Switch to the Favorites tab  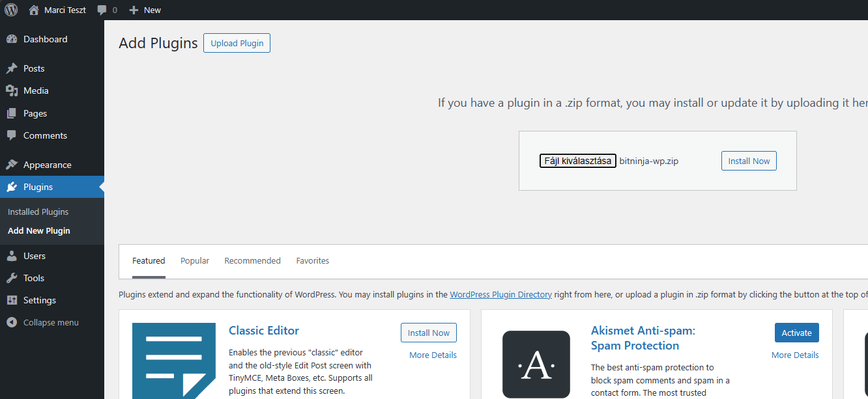pos(312,260)
